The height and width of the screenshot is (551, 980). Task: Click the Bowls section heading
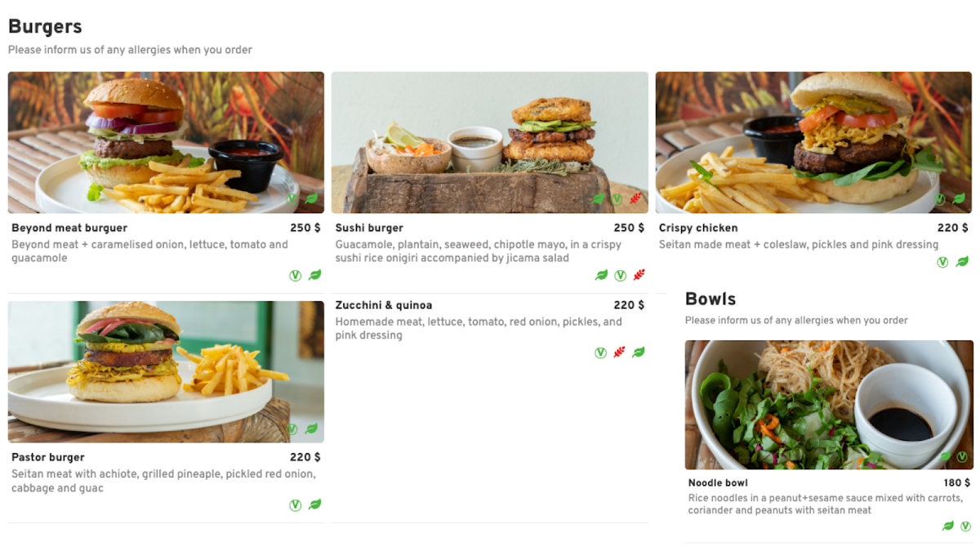[x=710, y=299]
